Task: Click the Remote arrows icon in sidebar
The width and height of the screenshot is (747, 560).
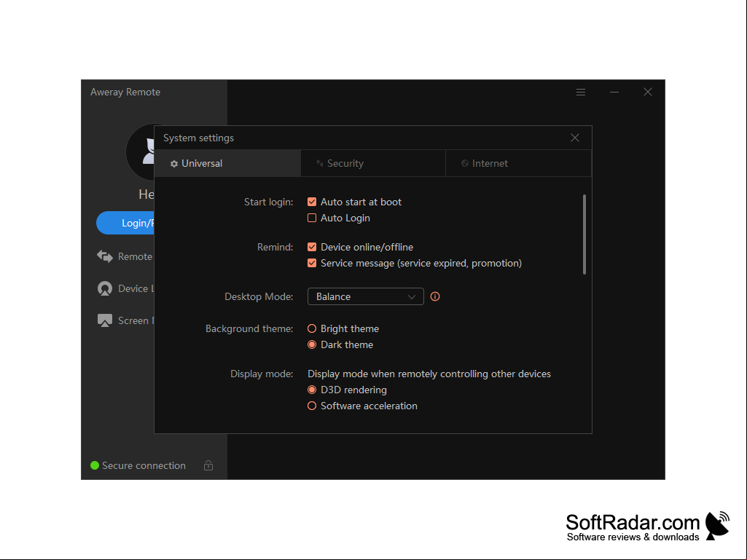Action: point(105,256)
